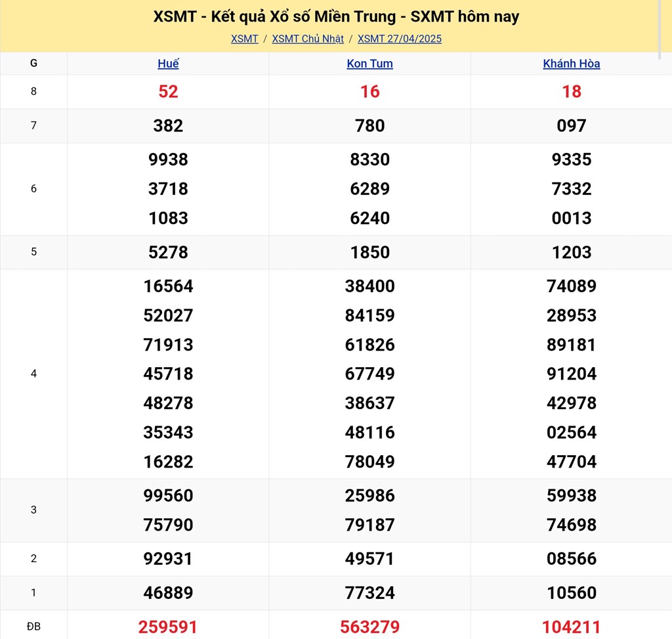Viewport: 672px width, 639px height.
Task: Select Kon Tum's prize-eight number 16
Action: coord(369,92)
